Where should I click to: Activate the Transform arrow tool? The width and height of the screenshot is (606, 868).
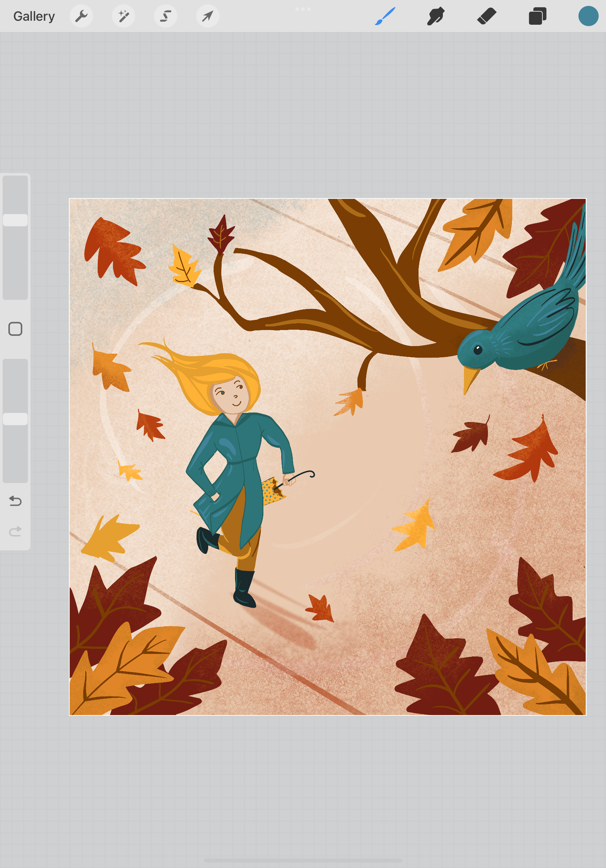pos(208,16)
